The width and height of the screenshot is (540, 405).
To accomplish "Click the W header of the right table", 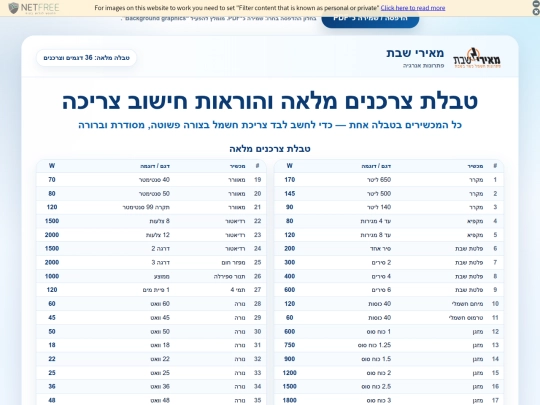I will point(290,166).
